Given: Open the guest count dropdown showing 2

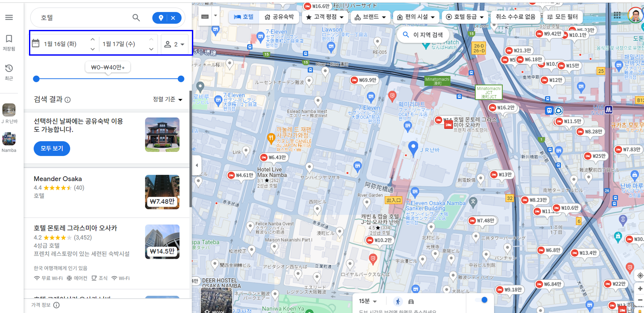Looking at the screenshot, I should click(x=175, y=44).
